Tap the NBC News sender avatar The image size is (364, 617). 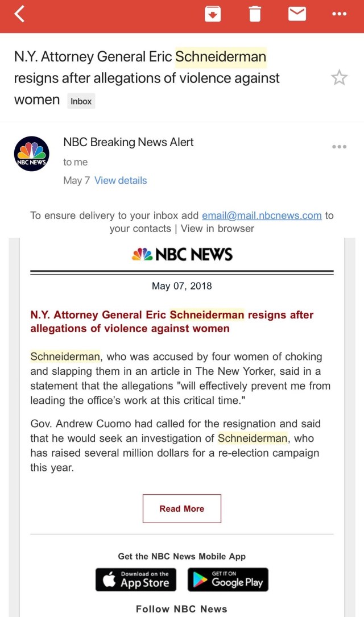coord(31,154)
